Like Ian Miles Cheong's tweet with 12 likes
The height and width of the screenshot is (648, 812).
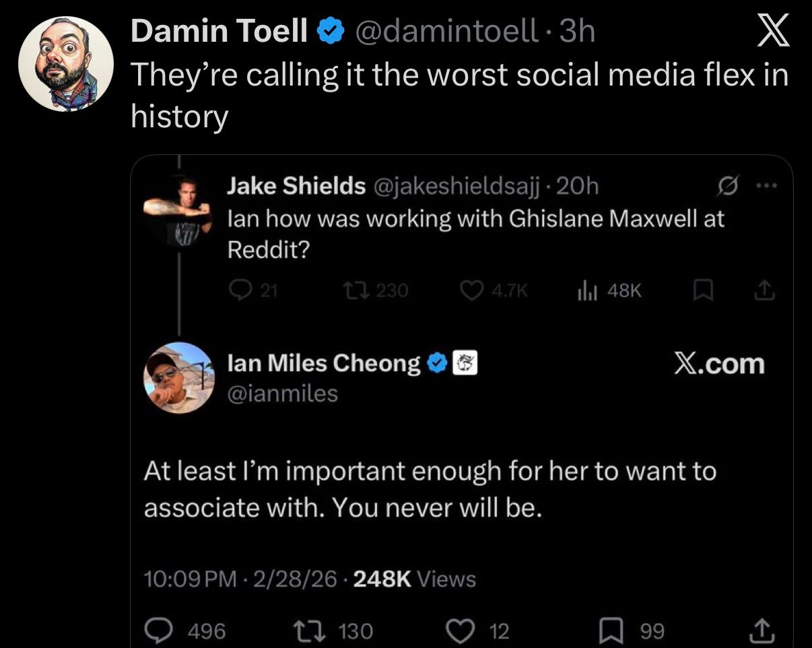pos(460,630)
